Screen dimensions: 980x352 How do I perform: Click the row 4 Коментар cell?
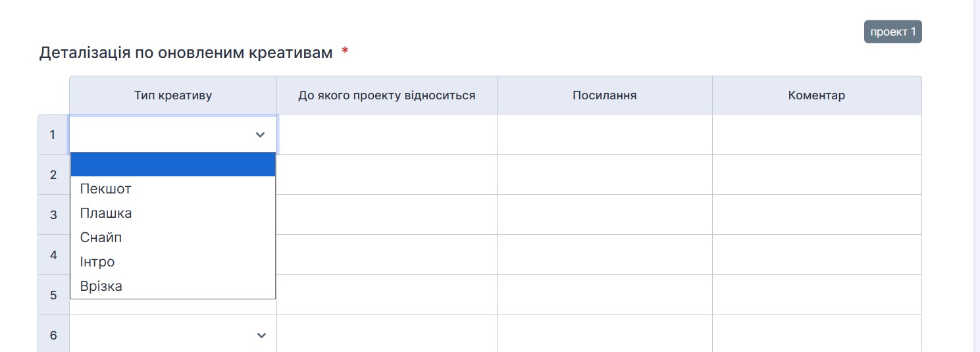point(816,255)
